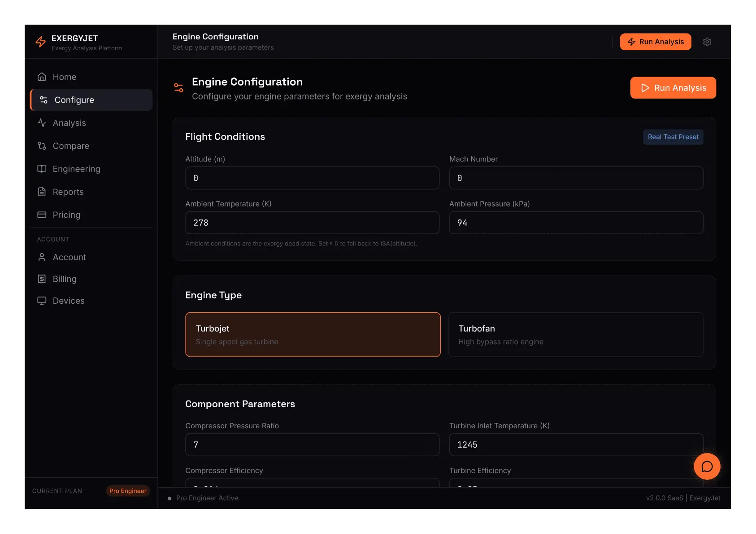Open the Compare page
Image resolution: width=756 pixels, height=534 pixels.
91,146
